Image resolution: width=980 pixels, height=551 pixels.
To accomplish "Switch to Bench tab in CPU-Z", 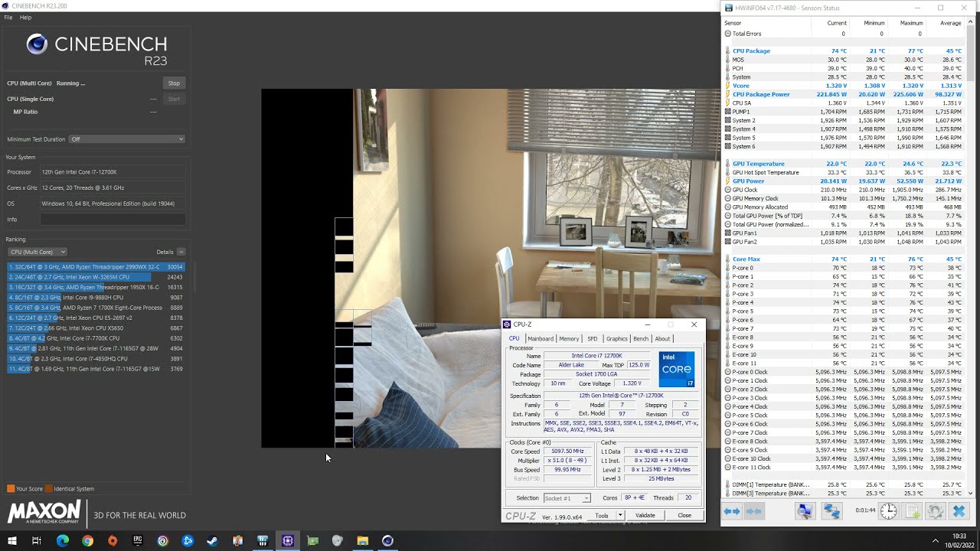I will [640, 338].
